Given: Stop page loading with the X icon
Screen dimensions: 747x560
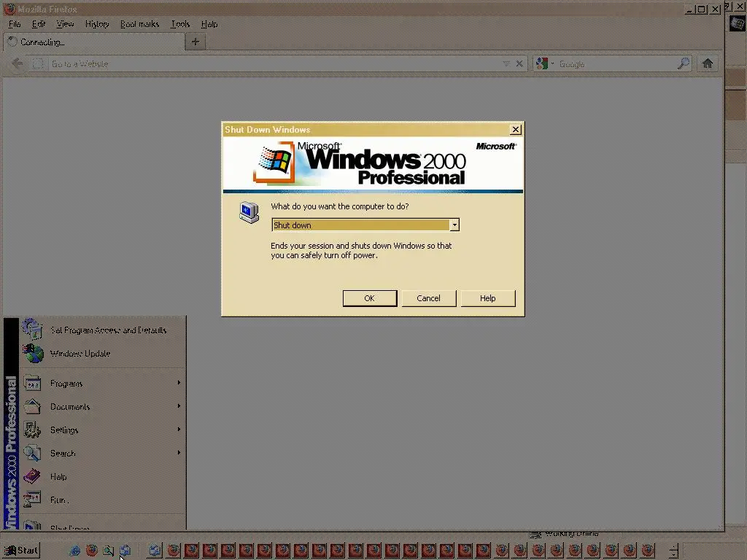Looking at the screenshot, I should [519, 63].
